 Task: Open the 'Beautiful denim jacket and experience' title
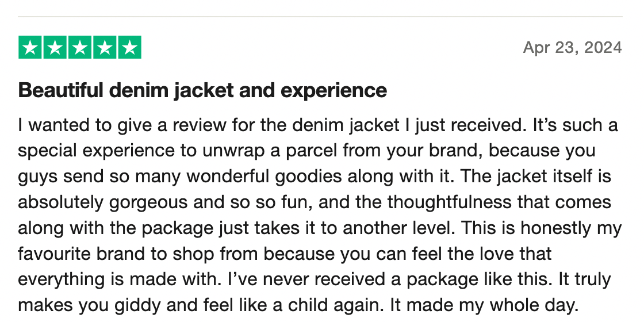pos(202,90)
